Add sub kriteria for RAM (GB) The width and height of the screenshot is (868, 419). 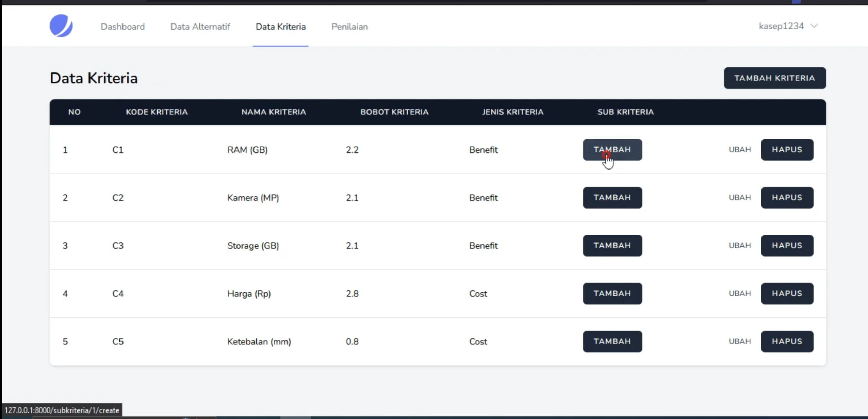coord(612,150)
